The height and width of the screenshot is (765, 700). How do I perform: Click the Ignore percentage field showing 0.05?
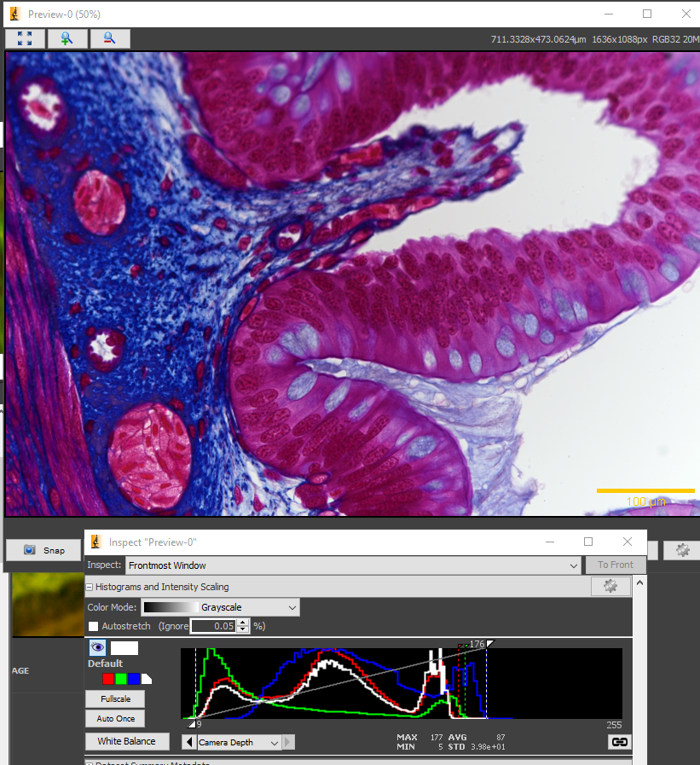(x=213, y=626)
